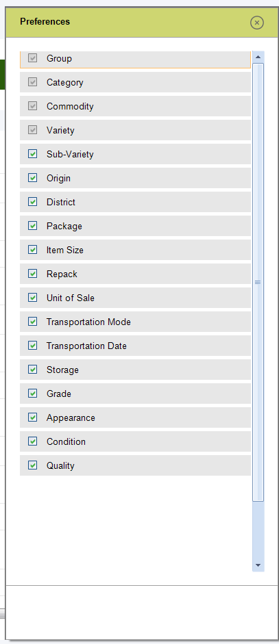
Task: Select the Group row
Action: click(135, 59)
